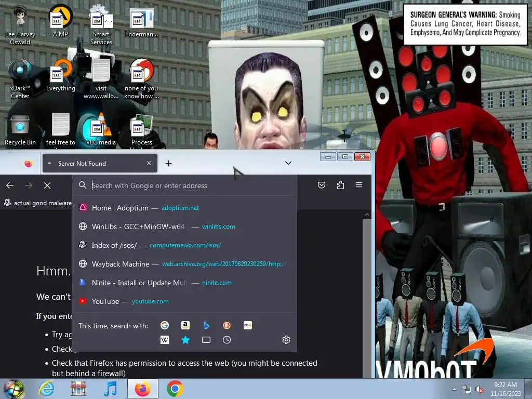Search with the Wikipedia W icon
The width and height of the screenshot is (532, 399).
pos(165,340)
